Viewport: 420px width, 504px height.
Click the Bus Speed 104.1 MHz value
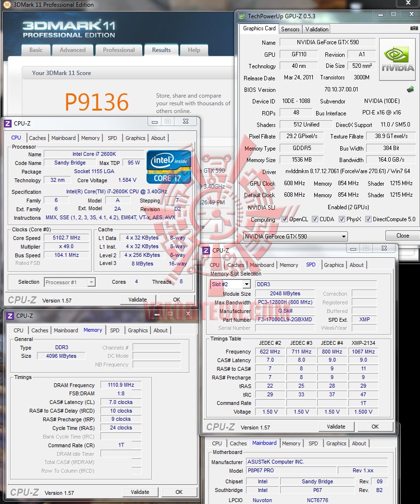66,255
